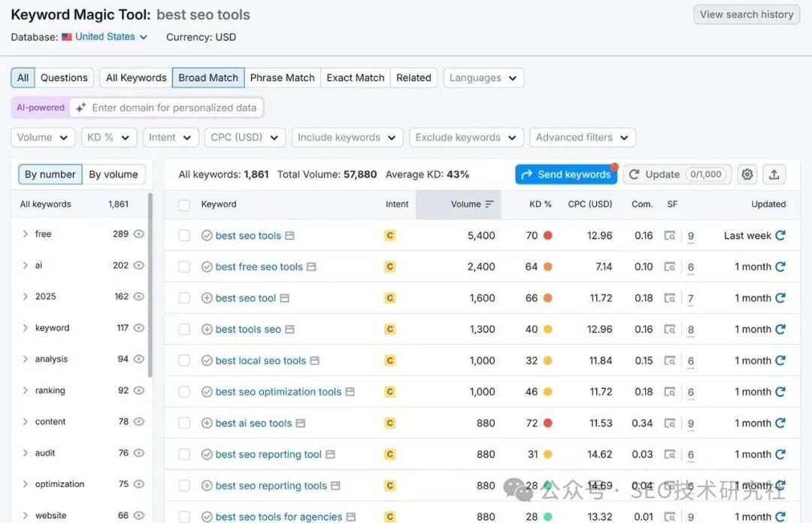Viewport: 812px width, 523px height.
Task: Open SERP features icon for 'best local seo tools'
Action: 670,360
